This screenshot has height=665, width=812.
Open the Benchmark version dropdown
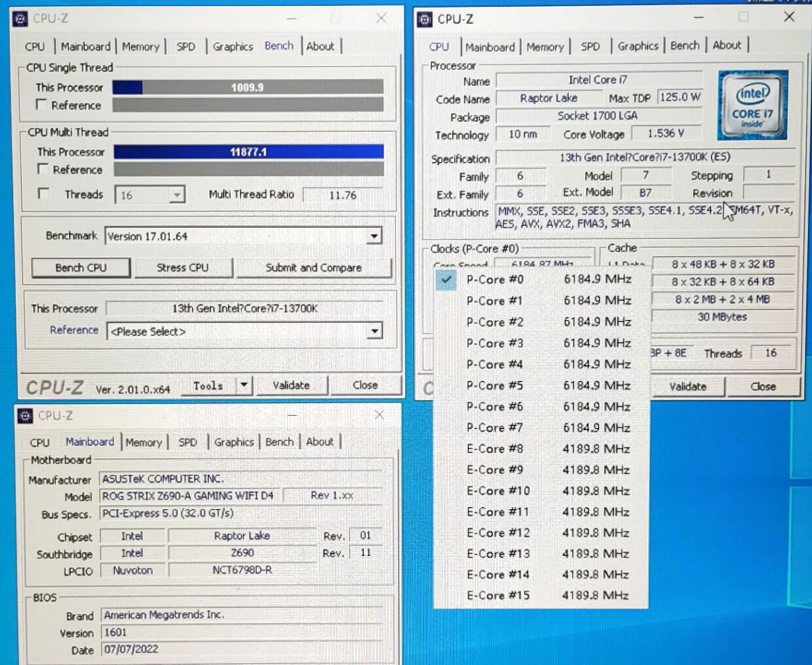(375, 235)
